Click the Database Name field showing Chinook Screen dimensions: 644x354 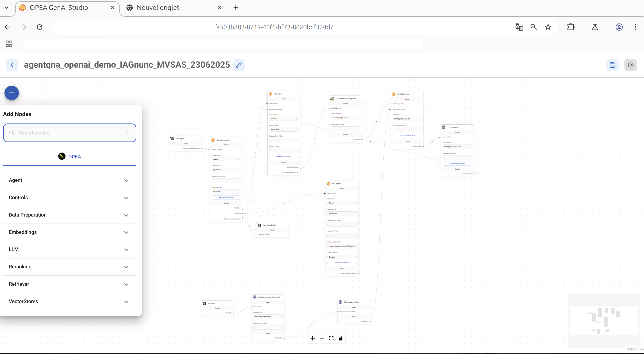(x=342, y=257)
